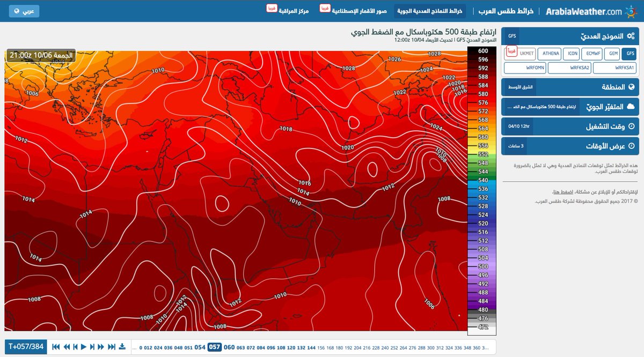
Task: Click the T+057/384 frame counter
Action: pyautogui.click(x=26, y=347)
